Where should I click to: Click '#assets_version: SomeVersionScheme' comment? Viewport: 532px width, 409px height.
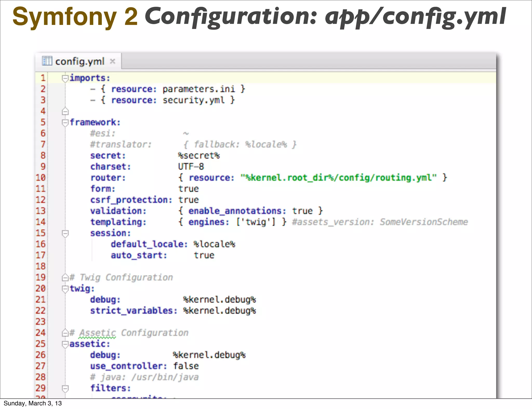[380, 222]
